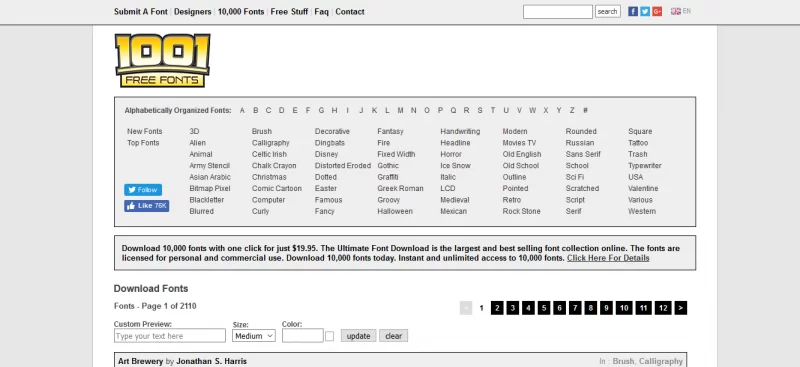Click the Color input field

(x=303, y=336)
